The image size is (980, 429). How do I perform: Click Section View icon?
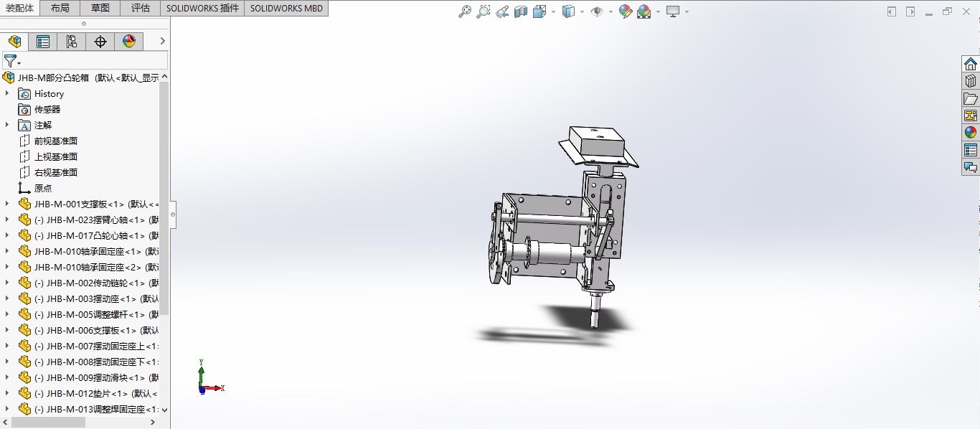click(x=521, y=11)
